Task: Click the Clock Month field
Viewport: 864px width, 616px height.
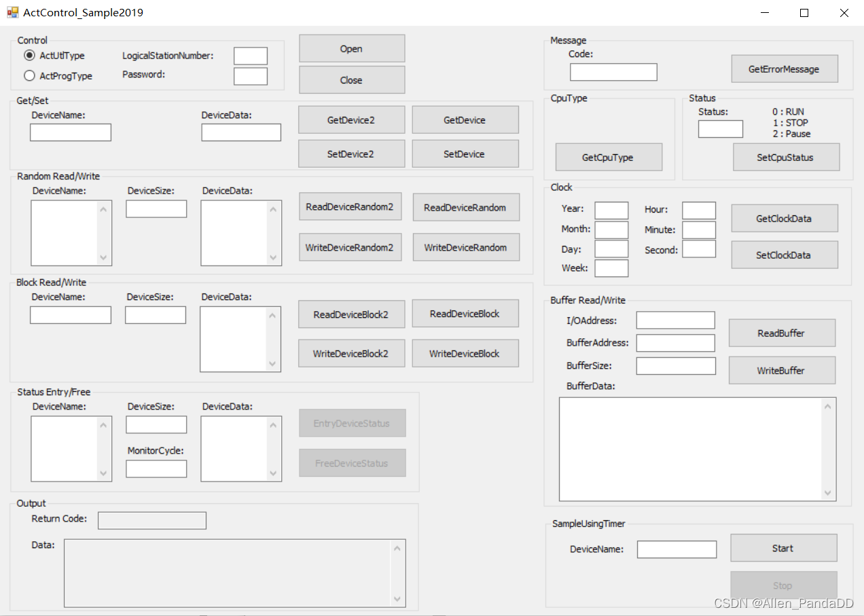Action: click(612, 230)
